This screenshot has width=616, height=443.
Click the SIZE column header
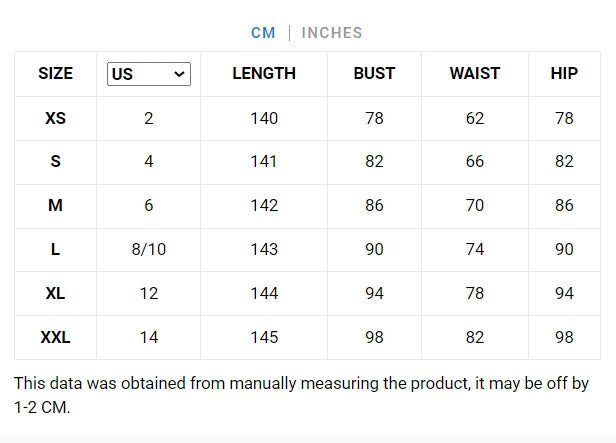(x=56, y=74)
